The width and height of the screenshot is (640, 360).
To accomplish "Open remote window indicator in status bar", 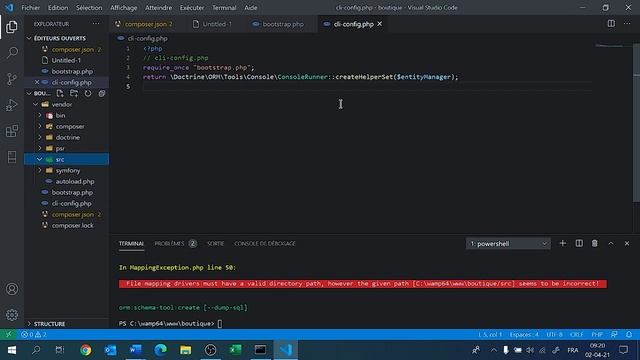I will pyautogui.click(x=8, y=334).
